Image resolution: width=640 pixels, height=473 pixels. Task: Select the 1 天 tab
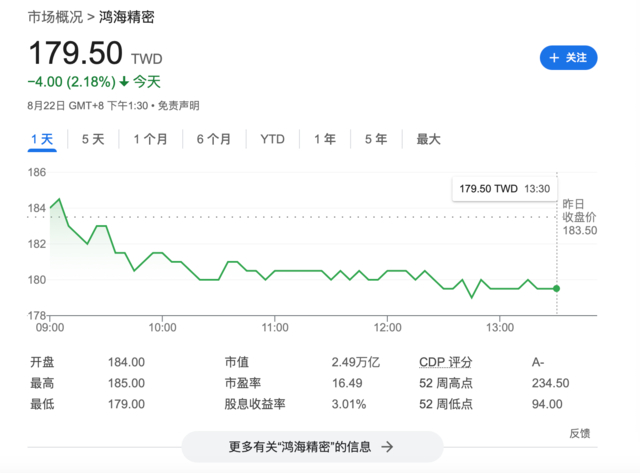click(x=42, y=139)
